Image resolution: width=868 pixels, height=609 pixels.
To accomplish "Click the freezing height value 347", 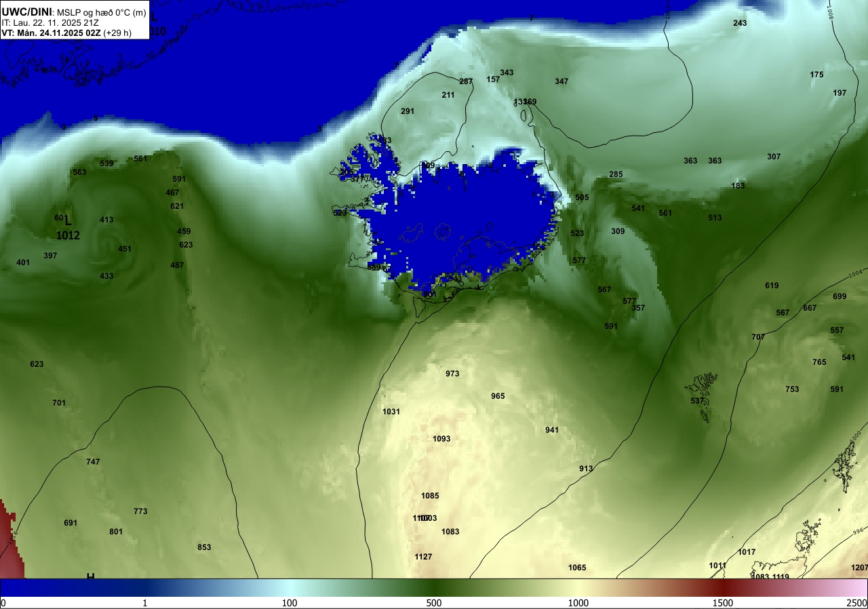I will [x=561, y=81].
